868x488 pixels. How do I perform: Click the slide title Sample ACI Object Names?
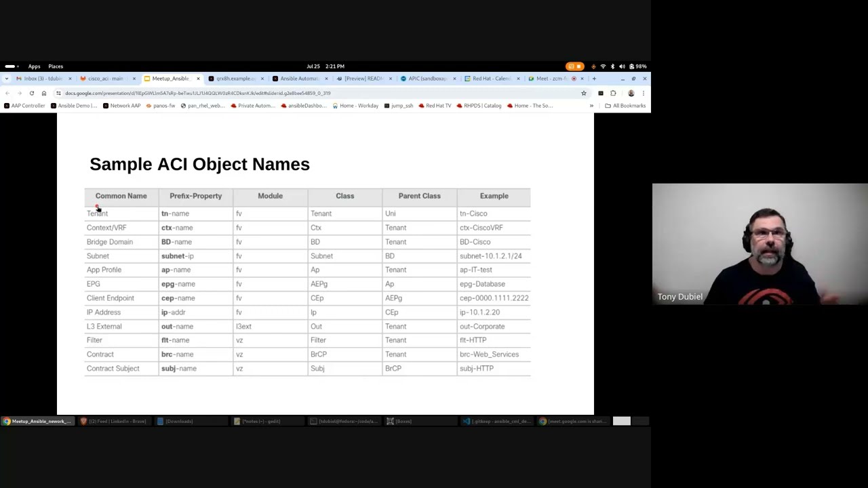coord(199,164)
